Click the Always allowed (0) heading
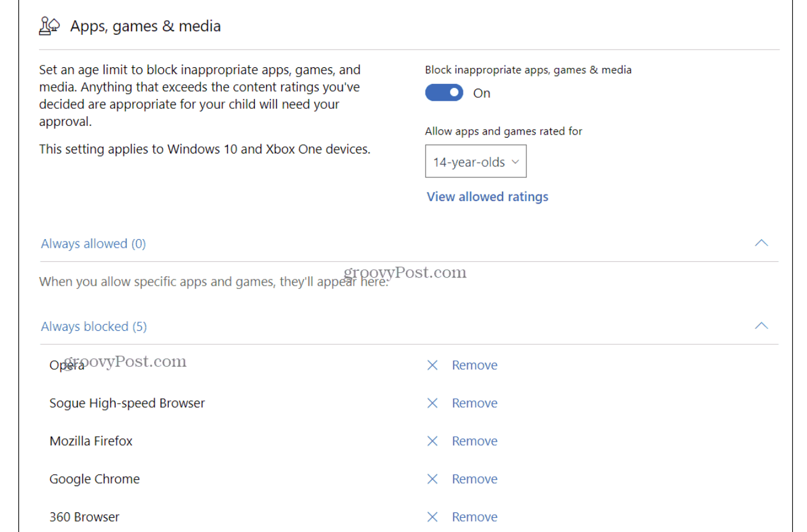Viewport: 807px width, 532px height. tap(94, 243)
